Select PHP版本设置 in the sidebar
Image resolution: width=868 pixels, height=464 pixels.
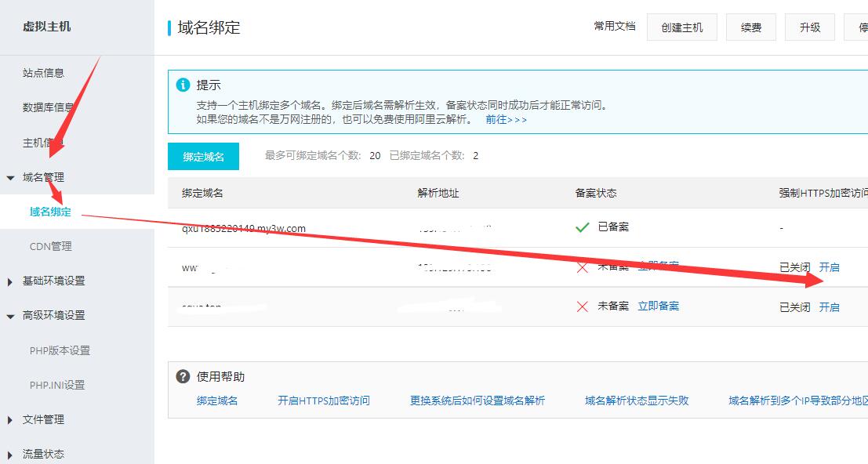[x=60, y=350]
